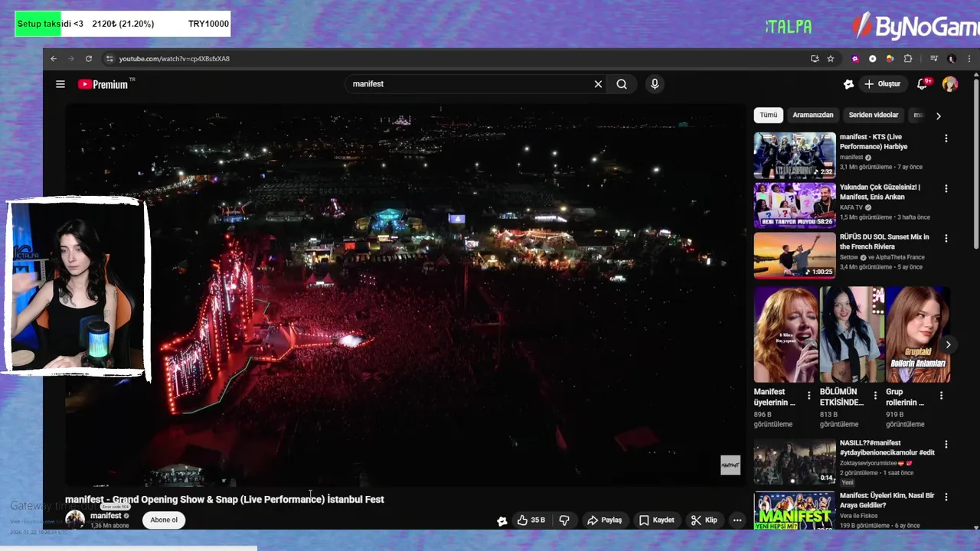Open options for Yakından Çok Güzelsiniz video

(946, 188)
